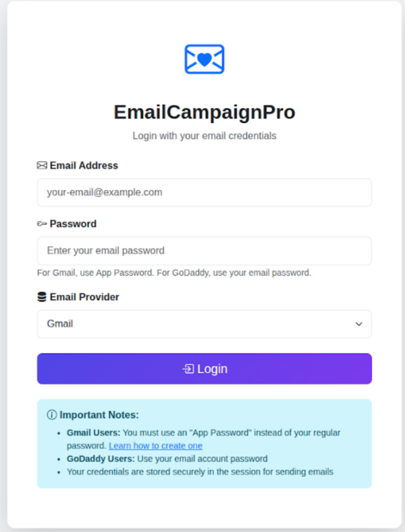Click the App Password hint below Password field
The image size is (405, 532).
click(174, 273)
